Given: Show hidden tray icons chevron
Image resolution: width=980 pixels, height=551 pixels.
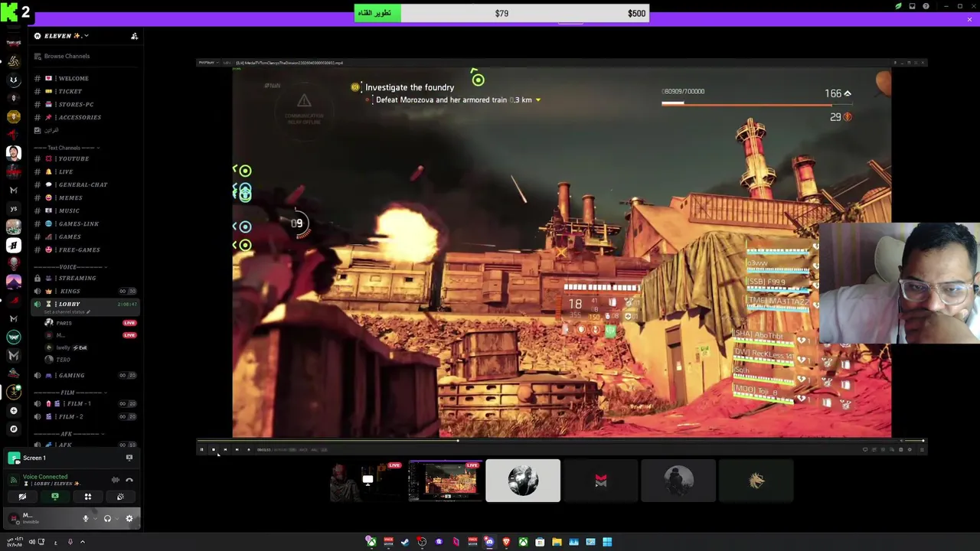Looking at the screenshot, I should (x=83, y=542).
